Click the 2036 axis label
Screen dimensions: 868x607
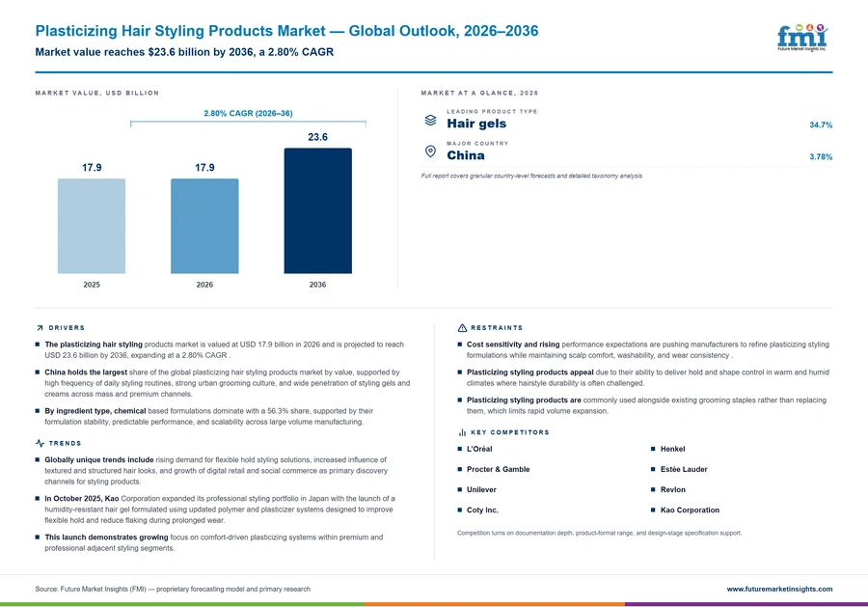click(x=317, y=285)
